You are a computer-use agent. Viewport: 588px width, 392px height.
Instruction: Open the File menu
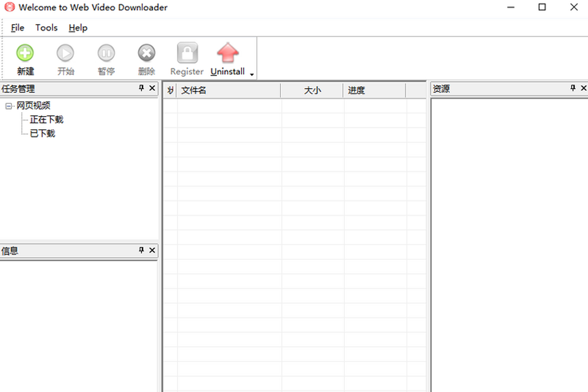tap(18, 28)
